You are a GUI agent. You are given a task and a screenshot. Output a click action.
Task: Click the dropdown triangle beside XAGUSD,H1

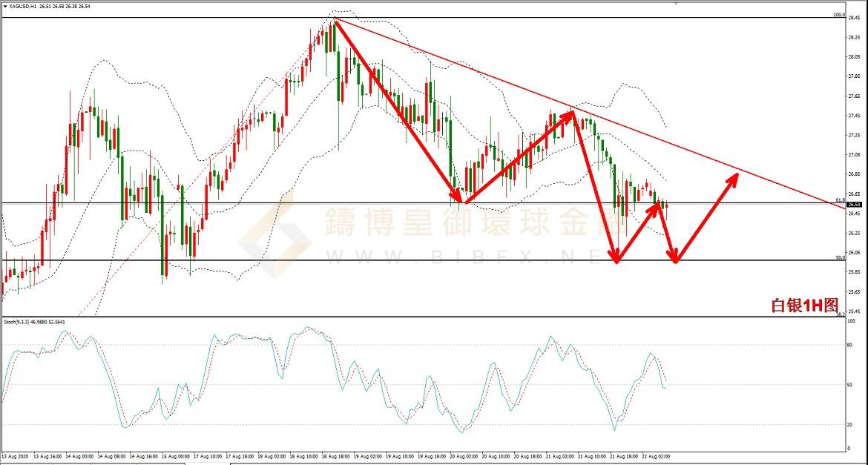coord(4,5)
